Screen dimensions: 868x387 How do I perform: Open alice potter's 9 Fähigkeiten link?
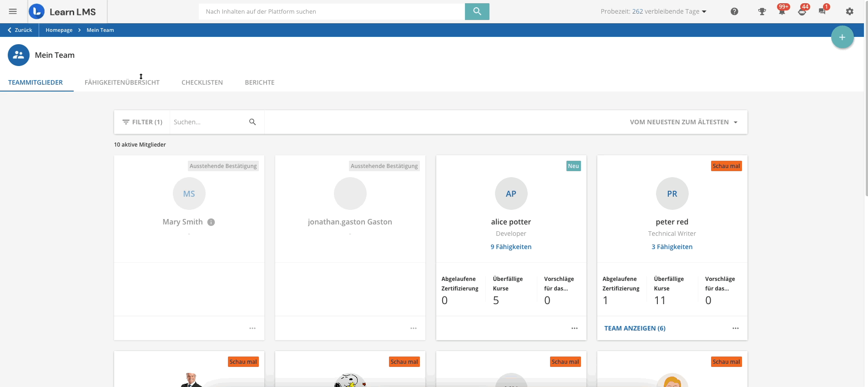[511, 247]
